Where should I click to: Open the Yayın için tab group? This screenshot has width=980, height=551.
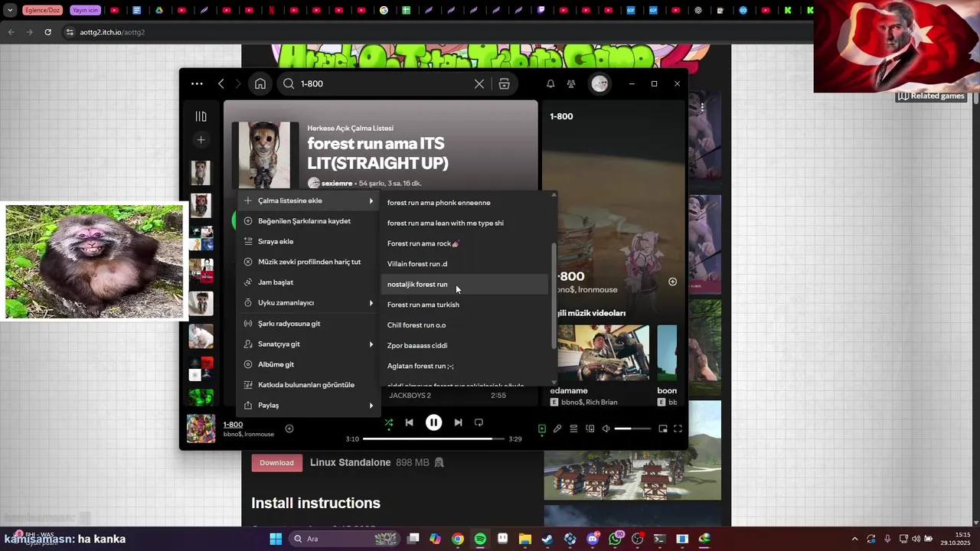86,11
